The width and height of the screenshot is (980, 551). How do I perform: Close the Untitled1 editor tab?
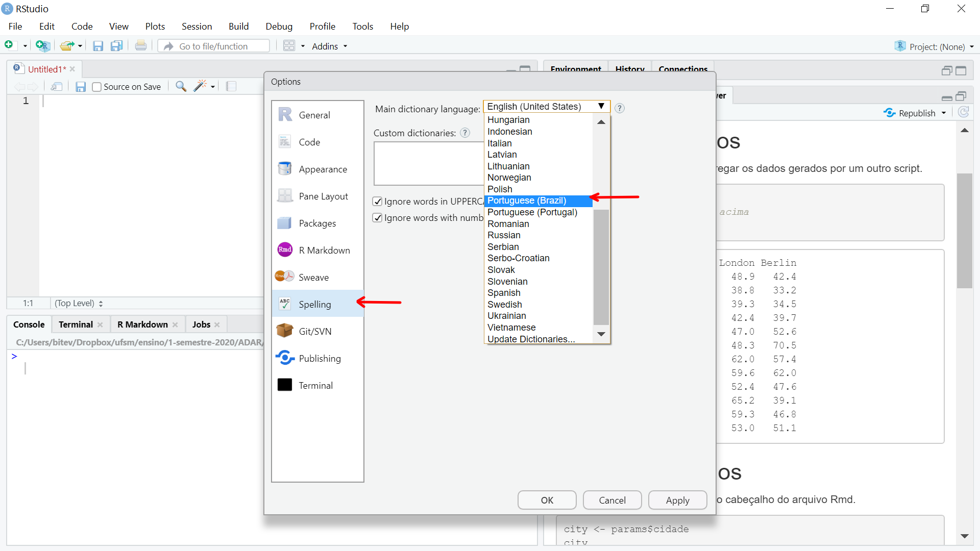(72, 69)
